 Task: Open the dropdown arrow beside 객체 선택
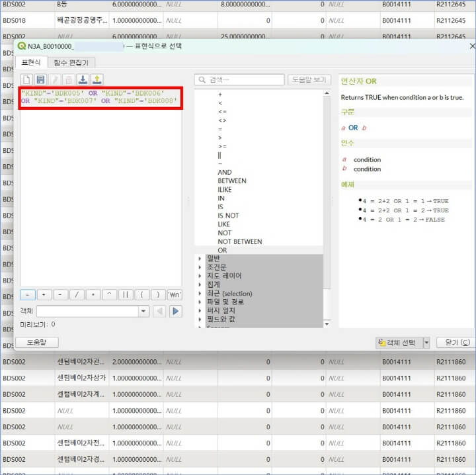point(426,343)
